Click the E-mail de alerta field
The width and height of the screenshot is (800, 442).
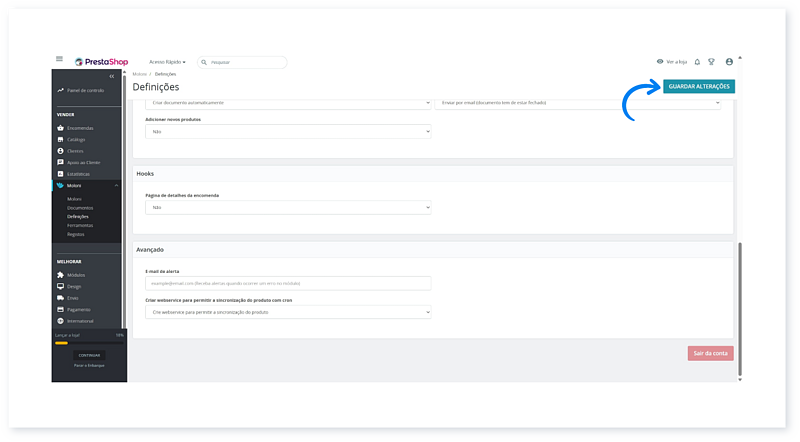(x=288, y=283)
